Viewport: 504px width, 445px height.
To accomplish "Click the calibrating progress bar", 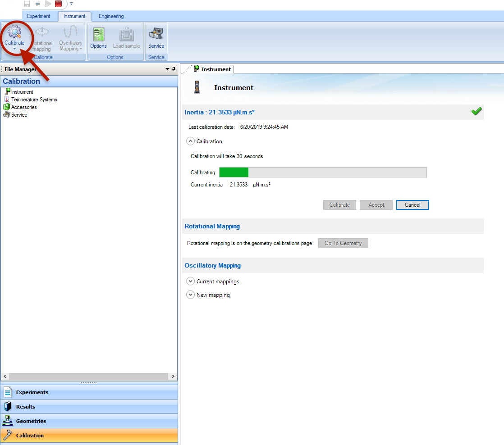I will pos(323,173).
